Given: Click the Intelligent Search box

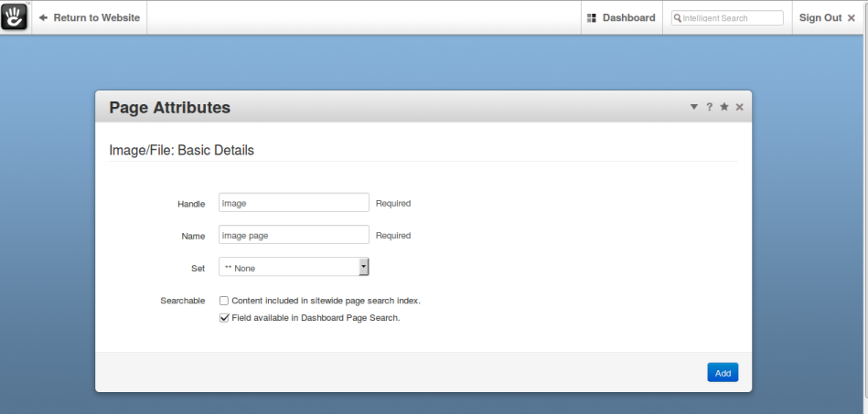Looking at the screenshot, I should 727,17.
